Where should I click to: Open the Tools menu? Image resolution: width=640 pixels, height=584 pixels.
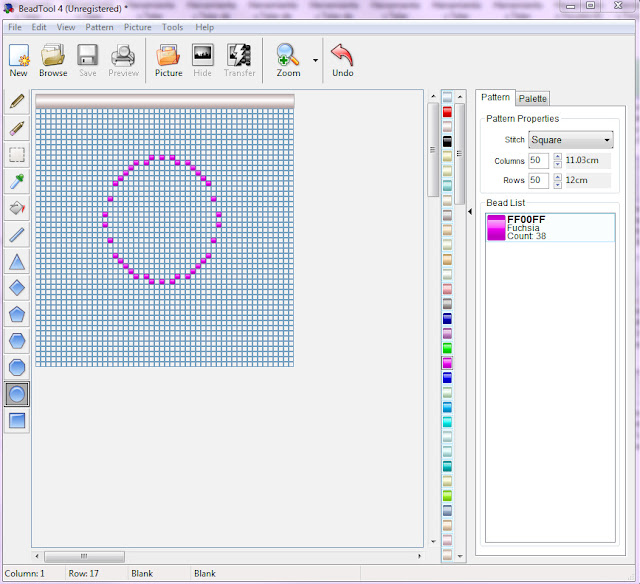click(x=173, y=27)
